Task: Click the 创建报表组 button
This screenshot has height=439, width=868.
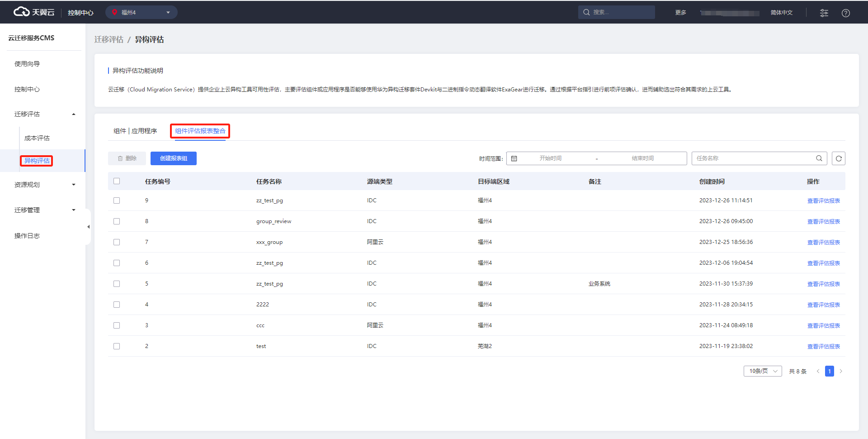Action: (x=174, y=158)
